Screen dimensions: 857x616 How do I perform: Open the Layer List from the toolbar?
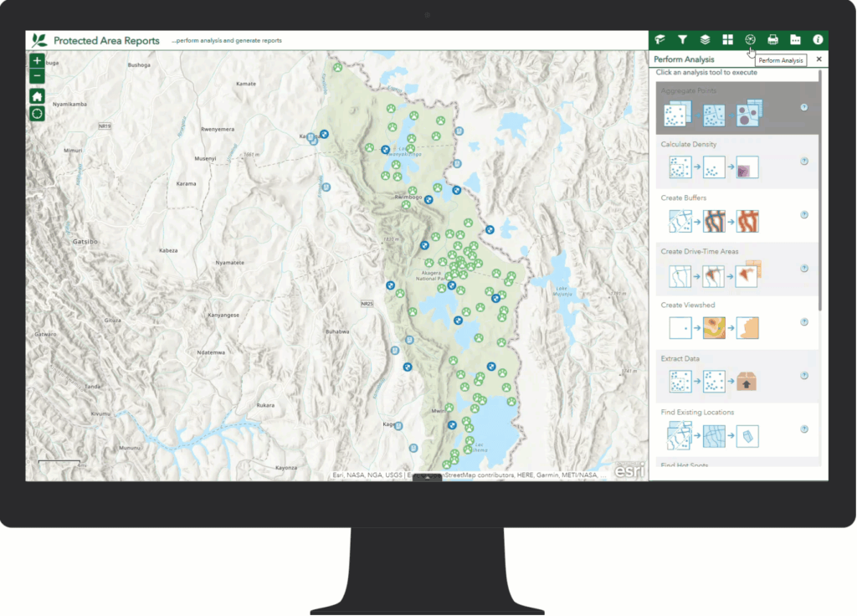pos(706,39)
